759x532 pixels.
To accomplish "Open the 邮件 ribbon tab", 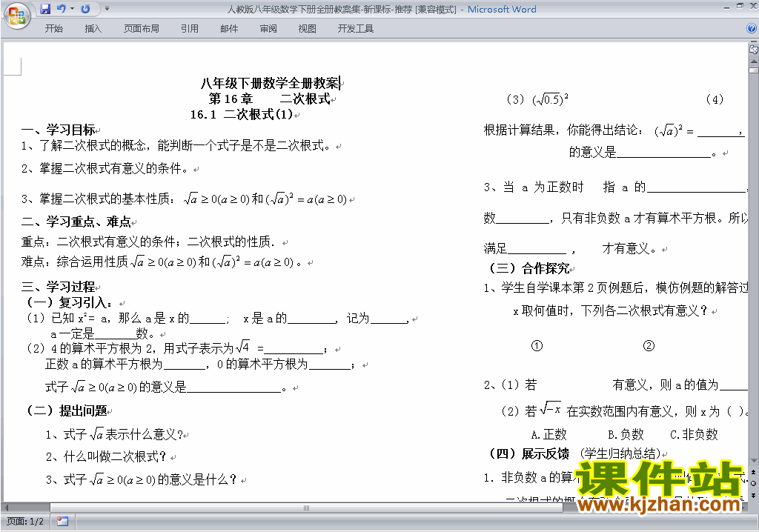I will click(229, 29).
